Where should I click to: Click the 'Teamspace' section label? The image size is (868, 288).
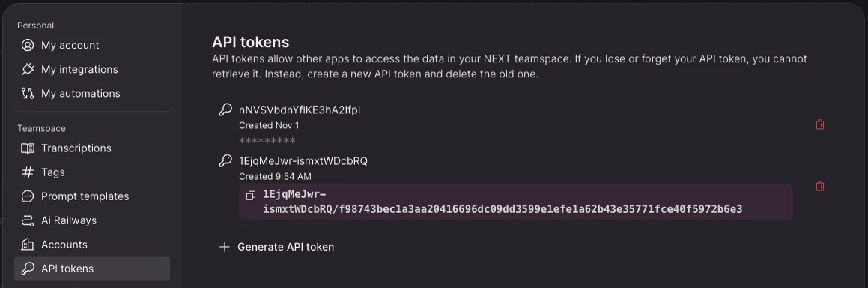pyautogui.click(x=41, y=128)
